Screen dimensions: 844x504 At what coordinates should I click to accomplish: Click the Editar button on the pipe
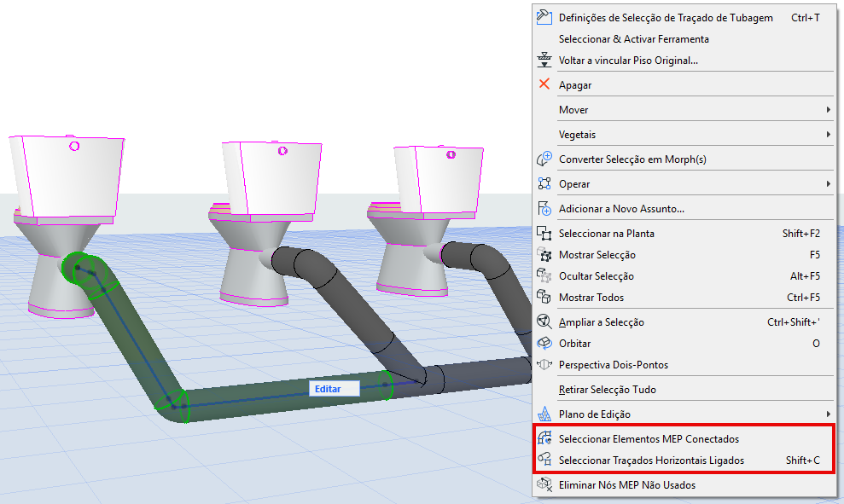point(334,388)
